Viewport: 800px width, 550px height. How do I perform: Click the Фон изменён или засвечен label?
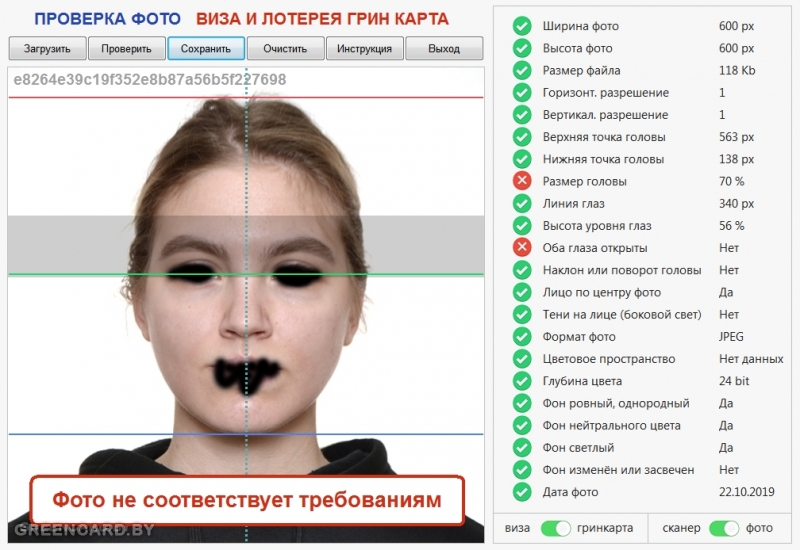[x=618, y=470]
